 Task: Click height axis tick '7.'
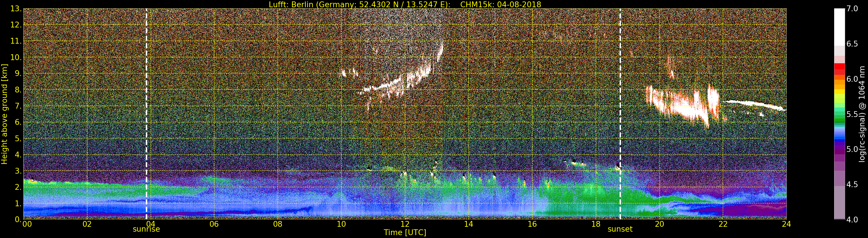coord(18,106)
